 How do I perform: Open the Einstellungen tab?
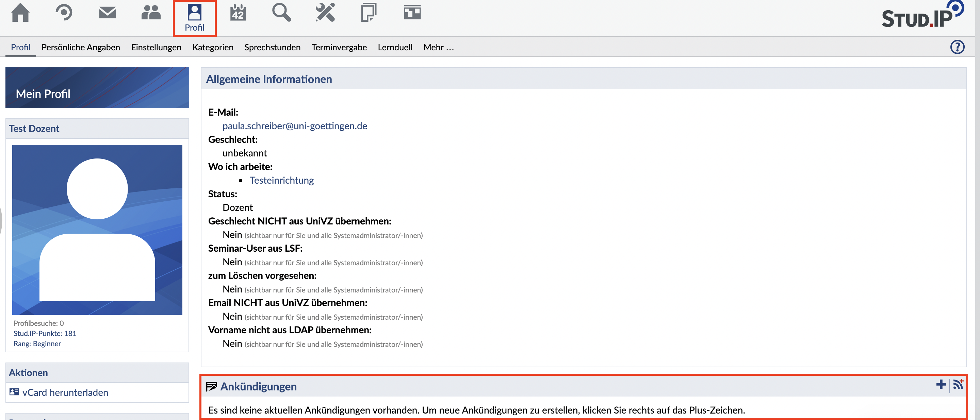click(x=156, y=47)
